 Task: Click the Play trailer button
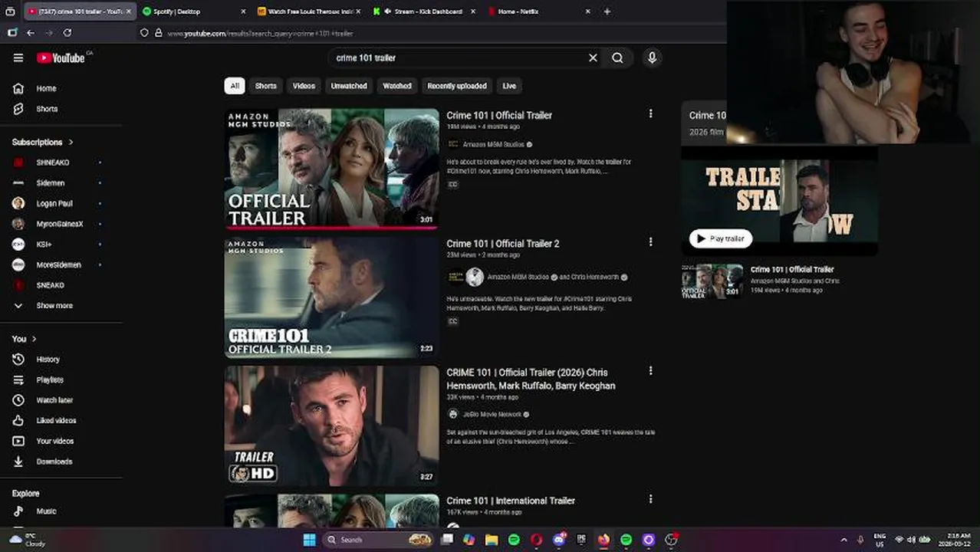[720, 238]
